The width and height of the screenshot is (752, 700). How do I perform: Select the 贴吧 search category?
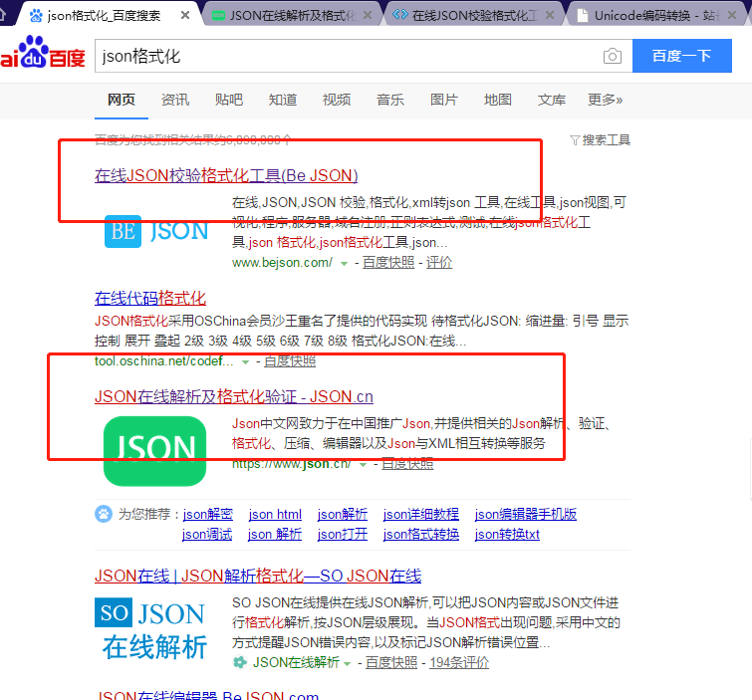[229, 100]
